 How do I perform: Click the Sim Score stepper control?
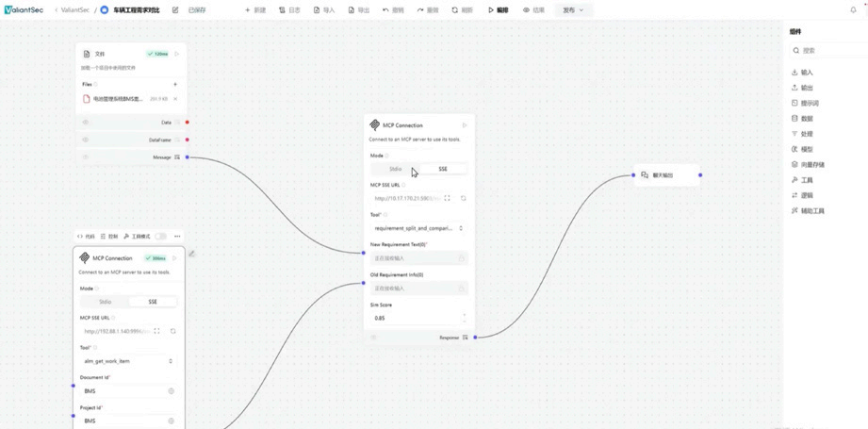coord(464,318)
